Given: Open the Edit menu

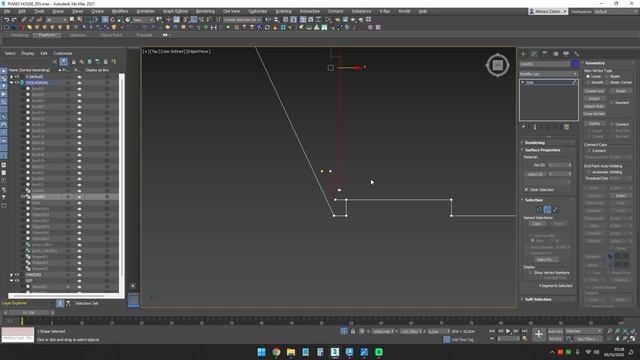Looking at the screenshot, I should pos(22,11).
